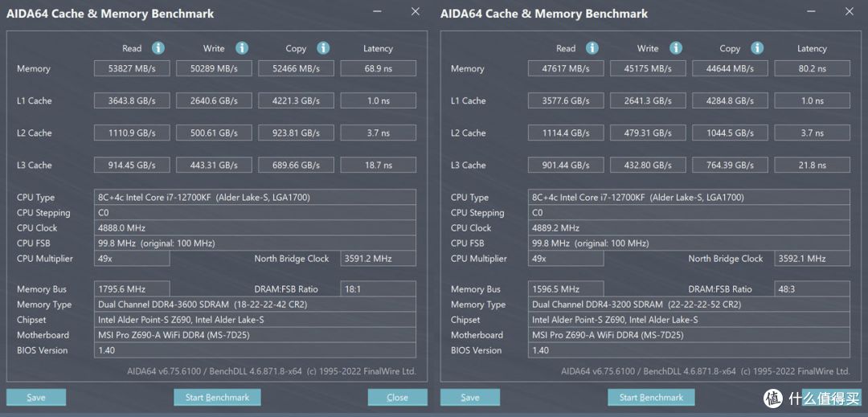This screenshot has width=868, height=417.
Task: Click Write info icon in left window
Action: [242, 48]
